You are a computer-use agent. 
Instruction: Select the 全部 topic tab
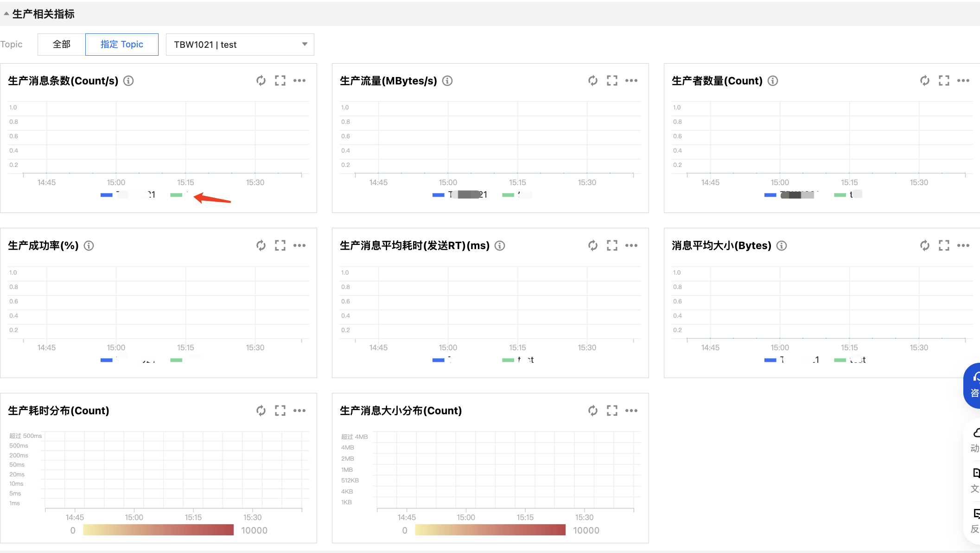click(62, 45)
